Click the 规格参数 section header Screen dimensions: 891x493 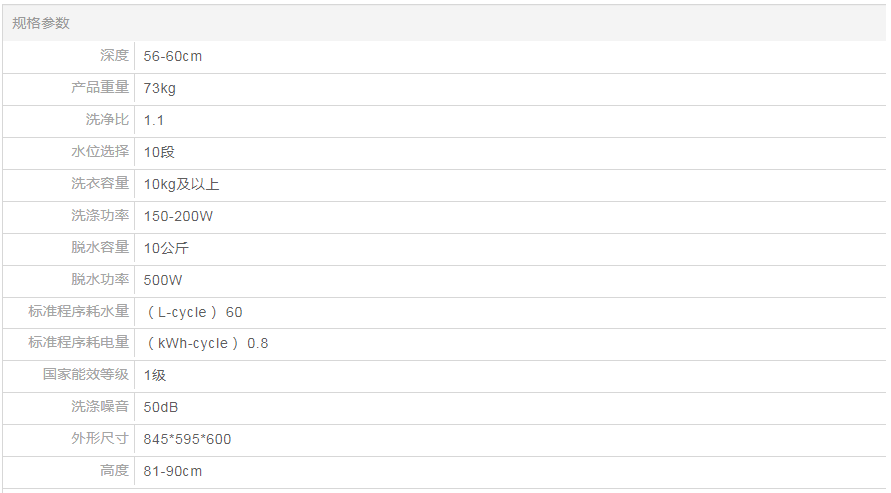41,23
